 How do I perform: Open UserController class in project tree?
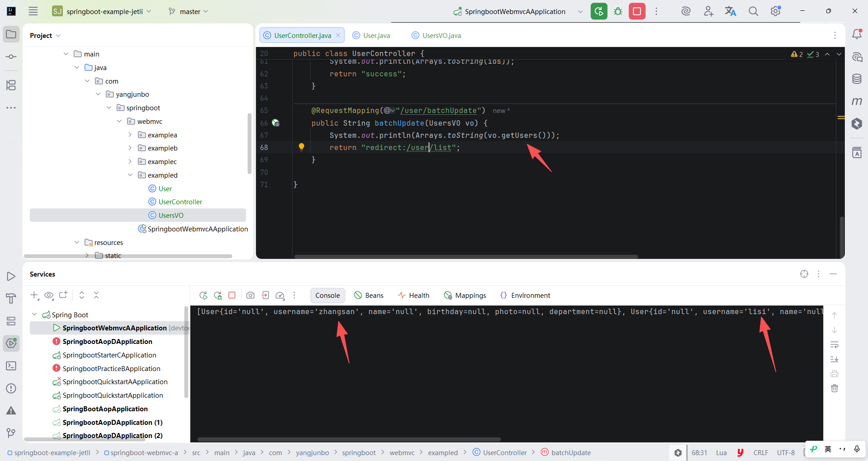[x=180, y=202]
